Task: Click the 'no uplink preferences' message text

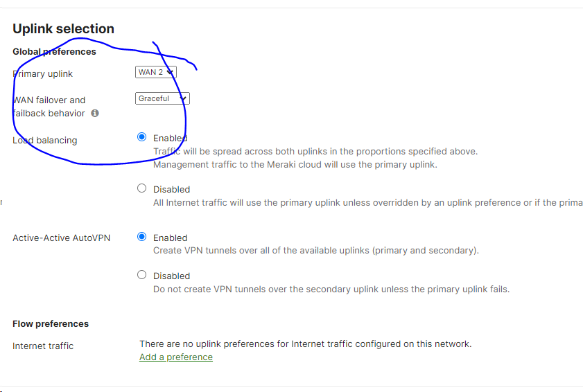Action: coord(306,344)
